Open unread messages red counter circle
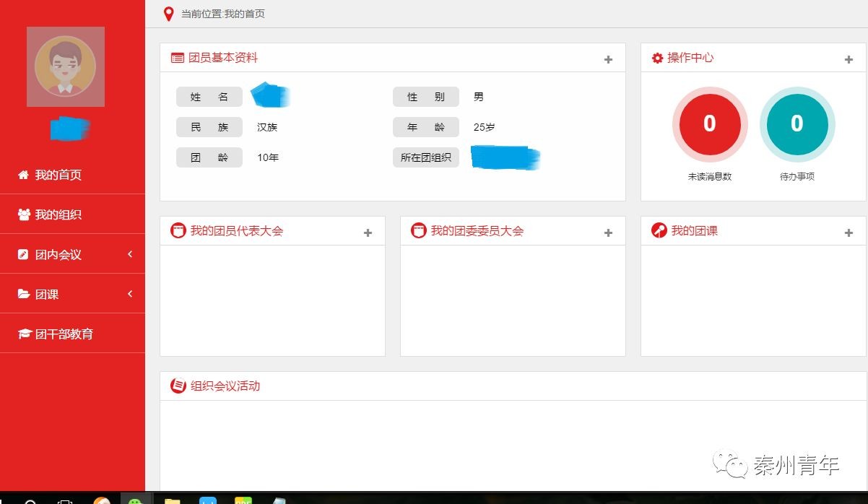868x504 pixels. 709,124
